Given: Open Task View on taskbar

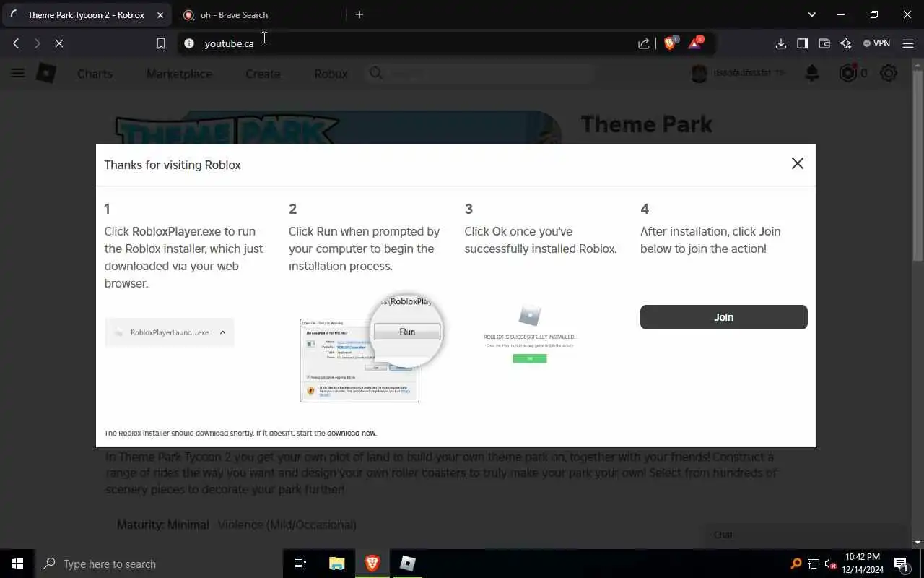Looking at the screenshot, I should tap(300, 564).
